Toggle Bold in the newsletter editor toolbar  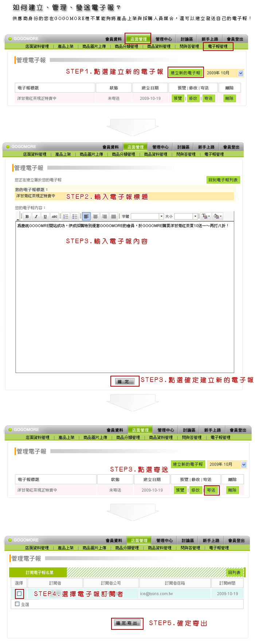coord(27,216)
